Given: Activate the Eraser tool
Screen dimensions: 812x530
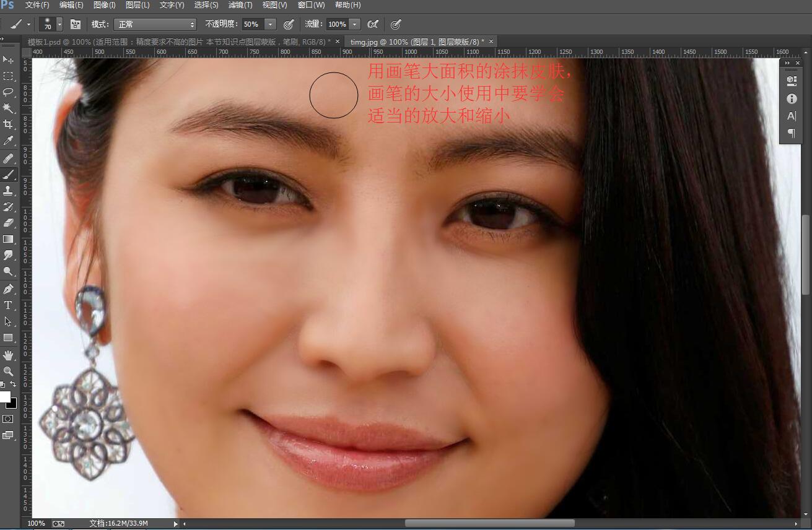Looking at the screenshot, I should coord(8,222).
